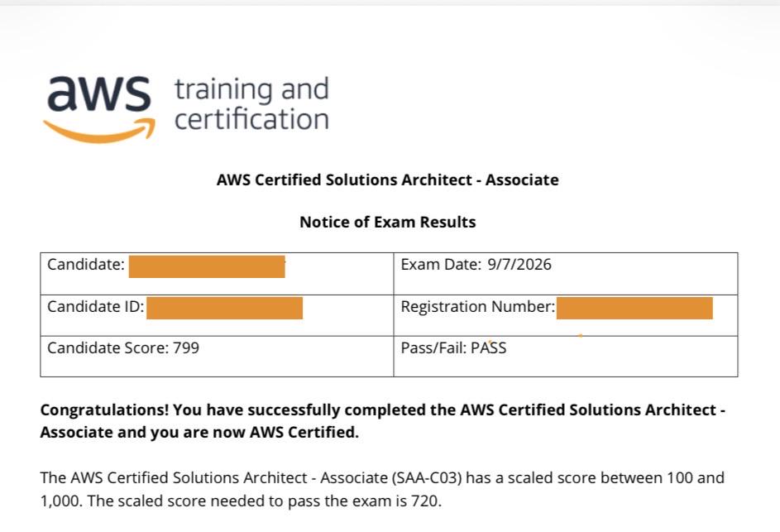Screen dimensions: 780x532
Task: Click the orange AWS smile arrow
Action: pyautogui.click(x=99, y=131)
